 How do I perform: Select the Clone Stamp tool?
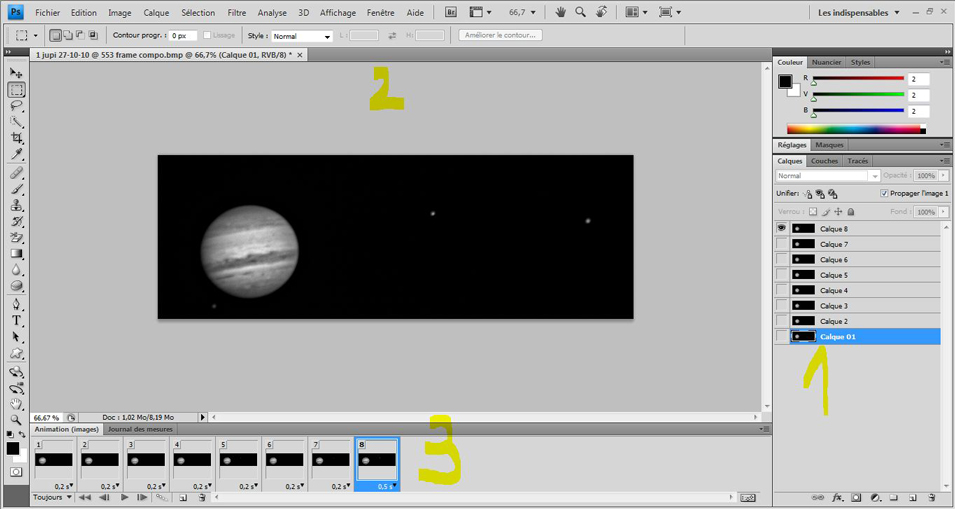pos(16,205)
